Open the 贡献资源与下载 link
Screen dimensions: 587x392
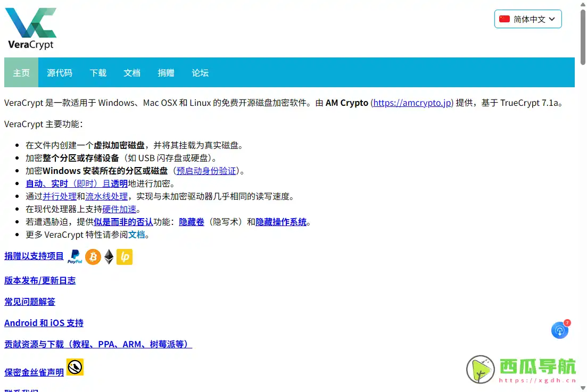98,344
